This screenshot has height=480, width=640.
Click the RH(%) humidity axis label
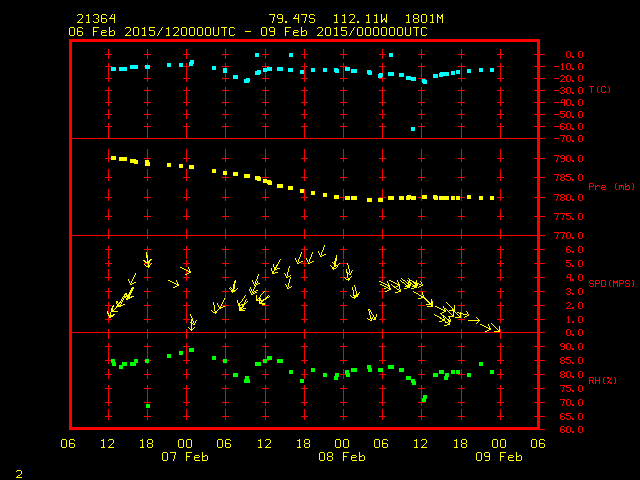602,380
